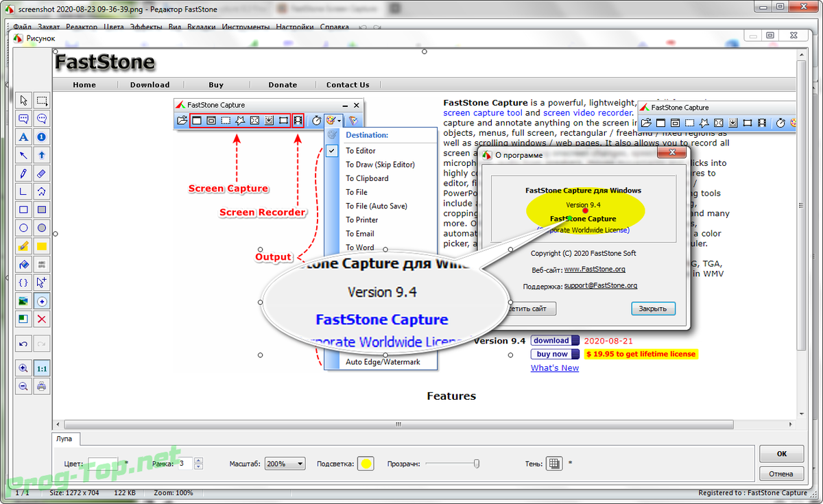Click the printer icon in the toolbar
Image resolution: width=823 pixels, height=504 pixels.
(42, 386)
